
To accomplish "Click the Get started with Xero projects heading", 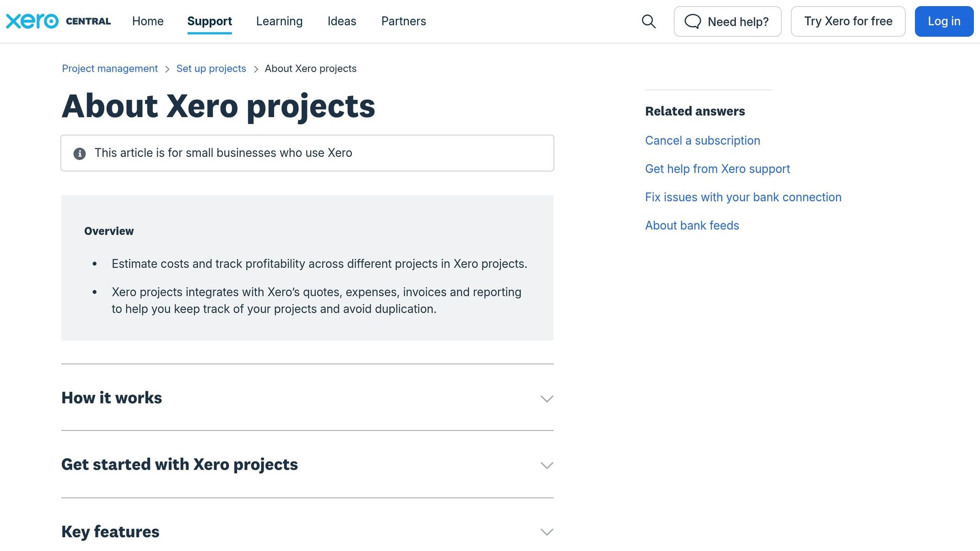I will (x=179, y=465).
